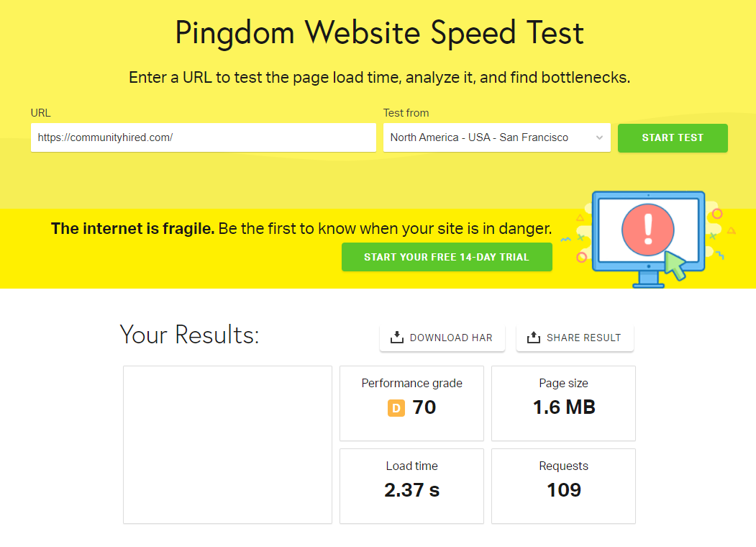Click the DOWNLOAD HAR button
Screen dimensions: 756x547
coord(442,338)
